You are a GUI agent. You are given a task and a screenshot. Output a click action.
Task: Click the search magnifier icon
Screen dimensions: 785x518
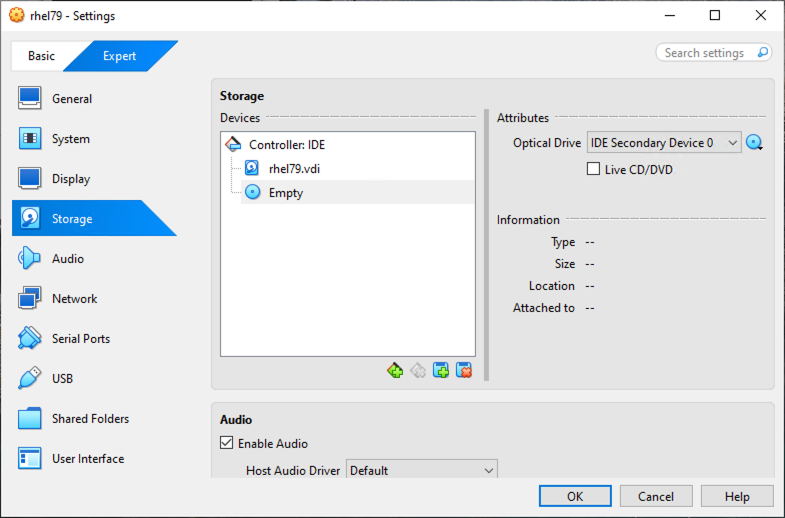pyautogui.click(x=762, y=52)
